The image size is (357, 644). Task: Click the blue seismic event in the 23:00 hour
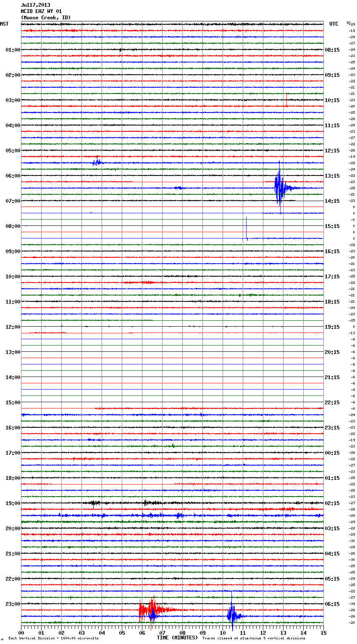click(x=232, y=615)
